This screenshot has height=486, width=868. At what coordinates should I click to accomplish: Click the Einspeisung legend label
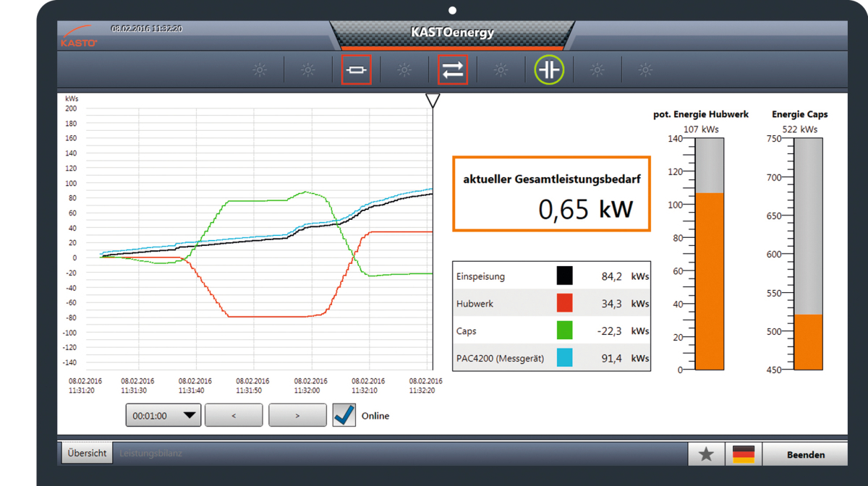click(481, 276)
